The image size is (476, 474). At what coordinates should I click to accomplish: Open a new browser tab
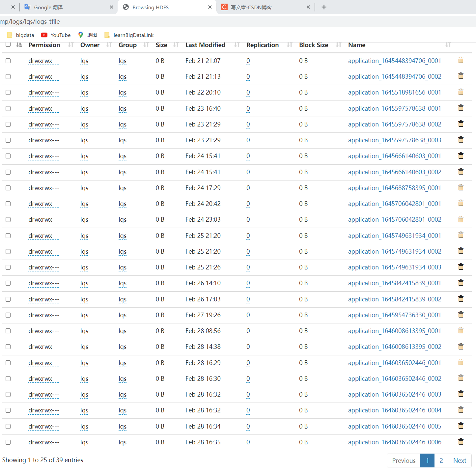click(324, 7)
